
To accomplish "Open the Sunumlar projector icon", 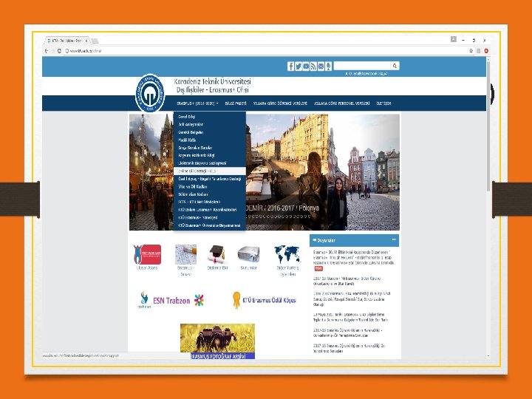I will pyautogui.click(x=248, y=258).
